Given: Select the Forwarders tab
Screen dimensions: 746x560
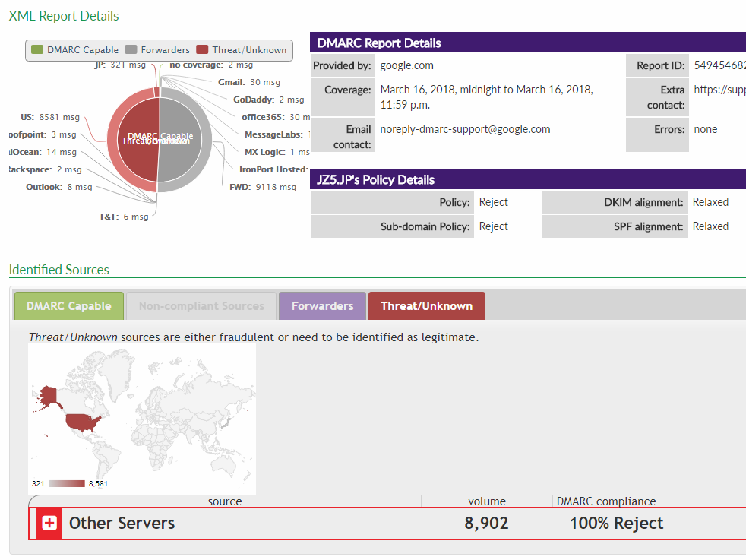Looking at the screenshot, I should coord(322,306).
